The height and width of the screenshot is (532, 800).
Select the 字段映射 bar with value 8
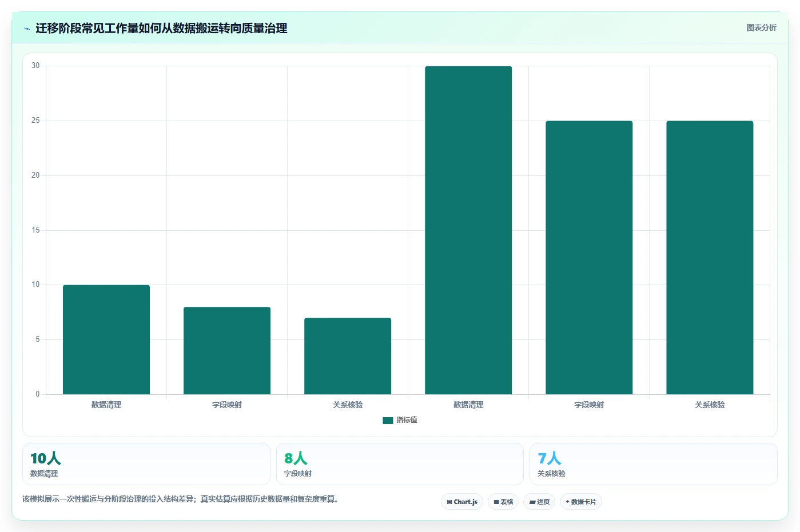(x=227, y=350)
